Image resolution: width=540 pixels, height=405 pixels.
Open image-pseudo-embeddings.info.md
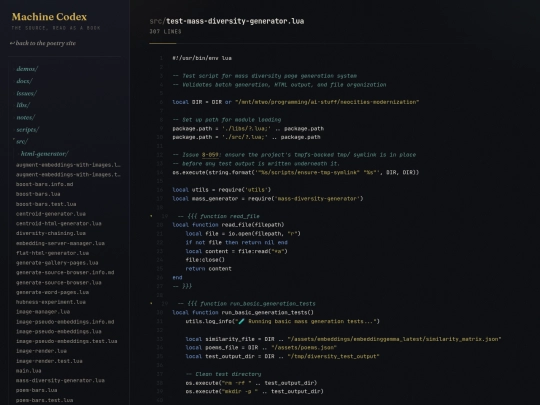coord(65,322)
